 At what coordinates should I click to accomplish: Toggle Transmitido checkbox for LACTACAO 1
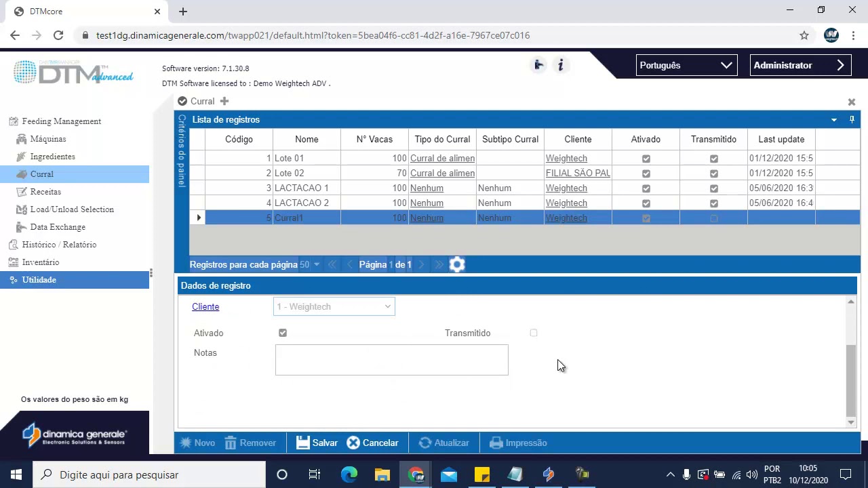click(x=713, y=188)
